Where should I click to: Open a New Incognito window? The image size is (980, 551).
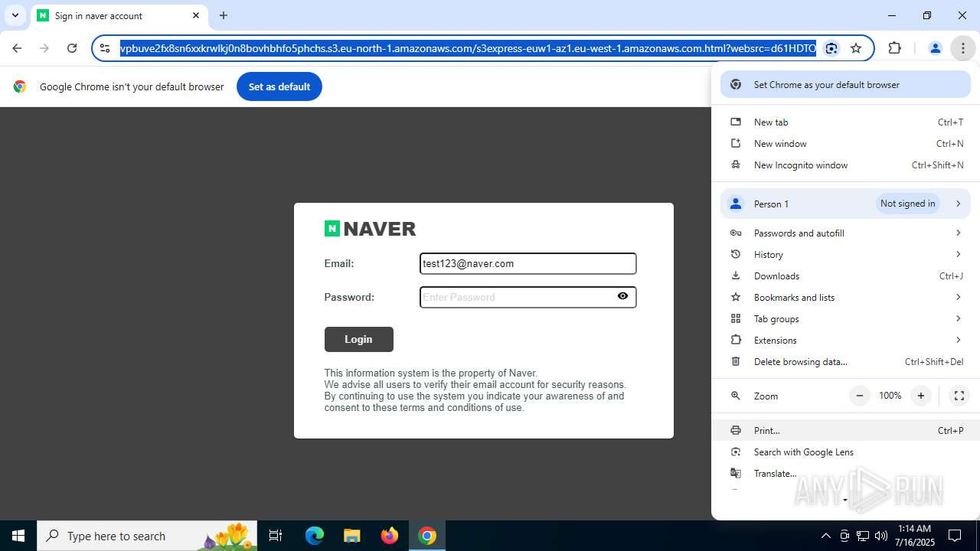point(845,165)
